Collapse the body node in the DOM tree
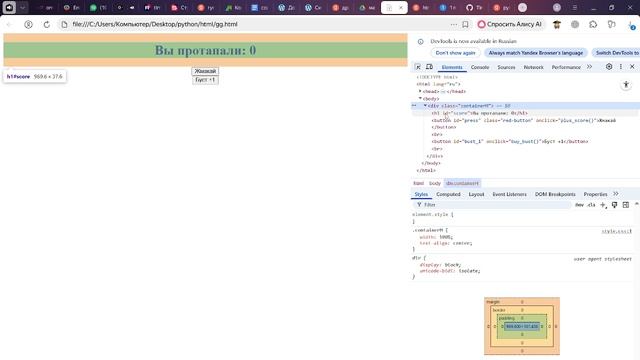640x360 pixels. pos(420,98)
